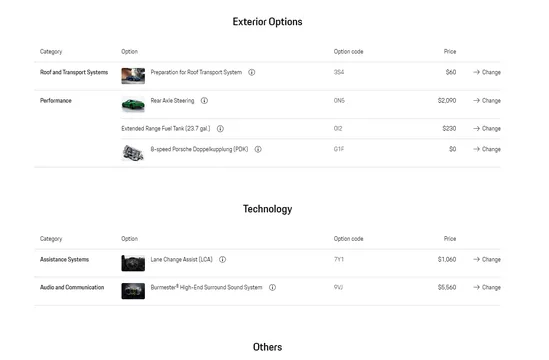View the PDK transmission thumbnail image

click(x=133, y=153)
